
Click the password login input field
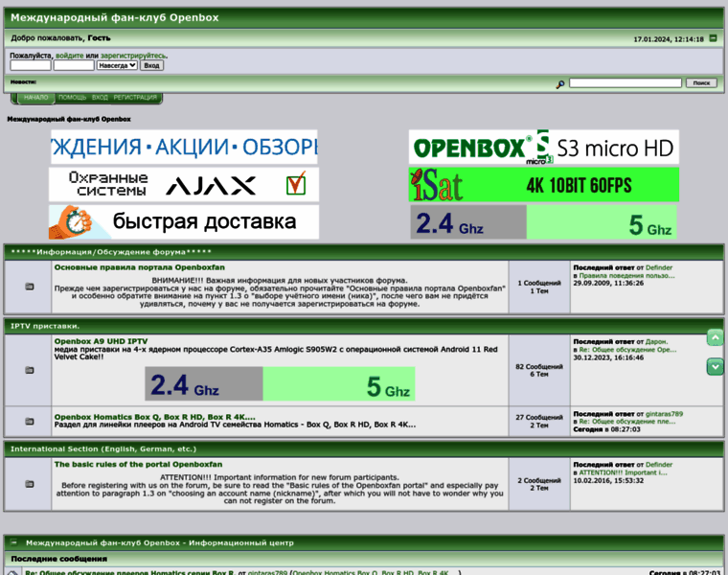[74, 65]
